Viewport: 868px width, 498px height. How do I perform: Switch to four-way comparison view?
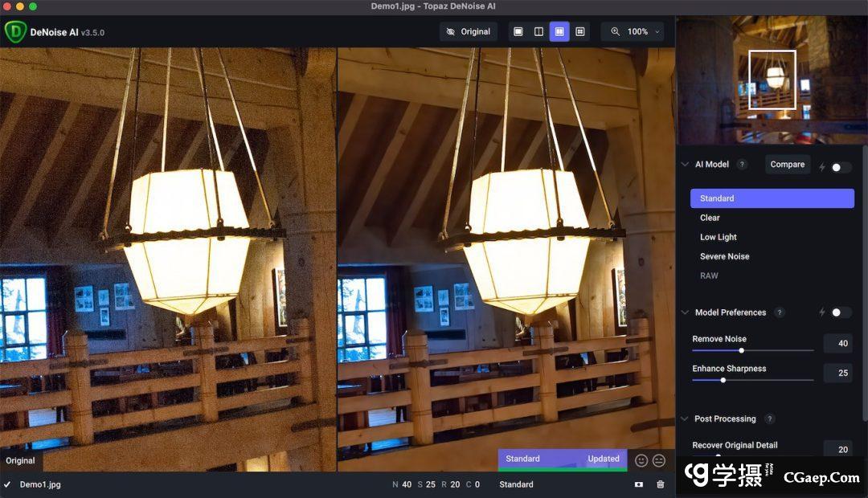tap(580, 31)
